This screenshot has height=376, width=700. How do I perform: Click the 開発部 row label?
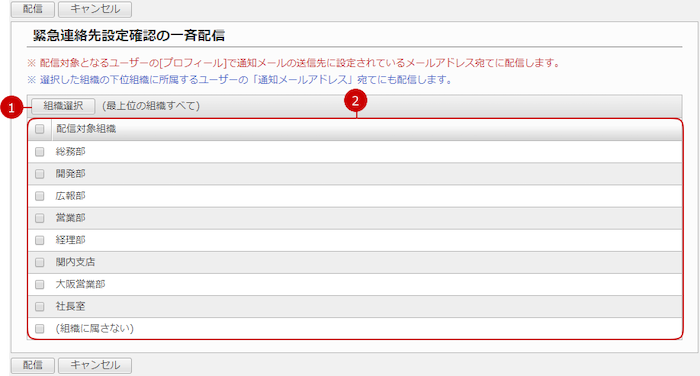(71, 173)
